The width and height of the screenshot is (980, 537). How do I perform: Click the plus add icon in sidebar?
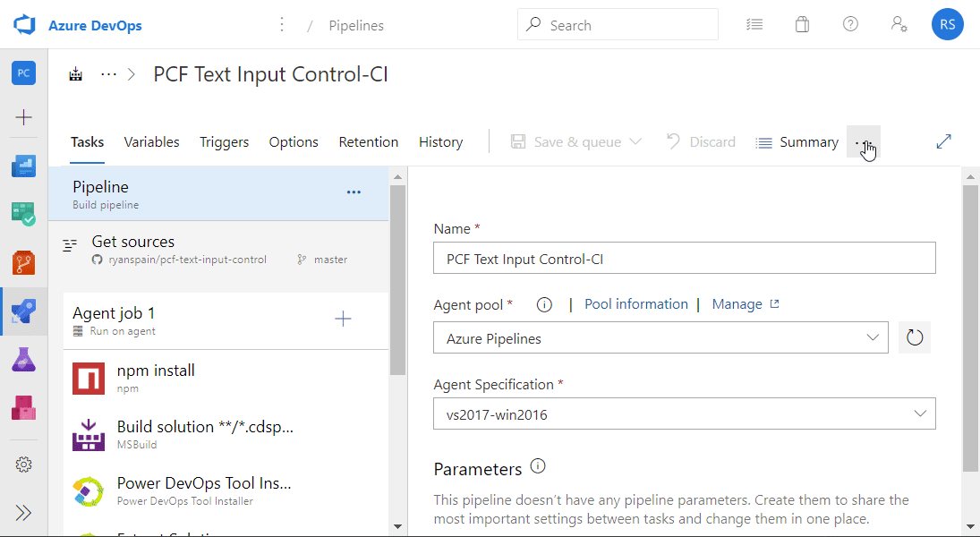tap(24, 117)
